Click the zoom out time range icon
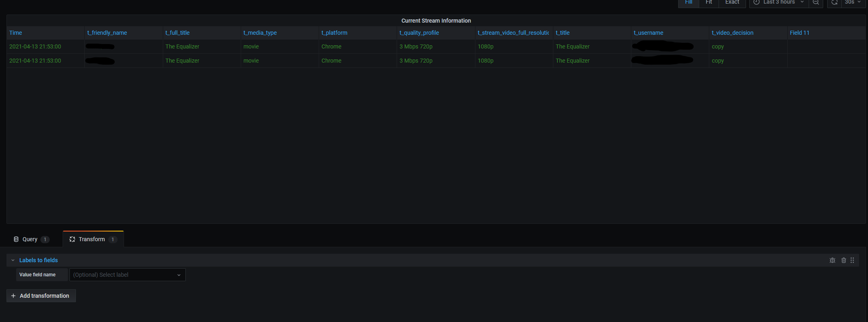Viewport: 868px width, 322px height. (815, 2)
